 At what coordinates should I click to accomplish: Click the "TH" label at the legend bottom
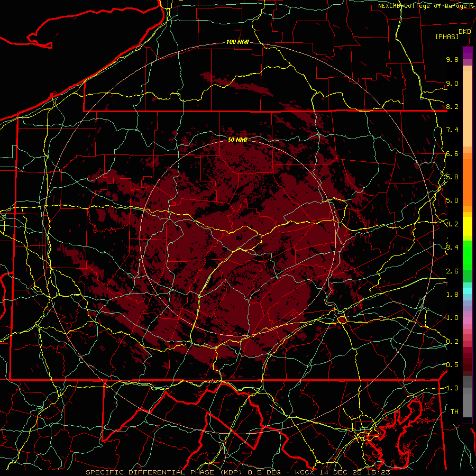click(x=454, y=411)
